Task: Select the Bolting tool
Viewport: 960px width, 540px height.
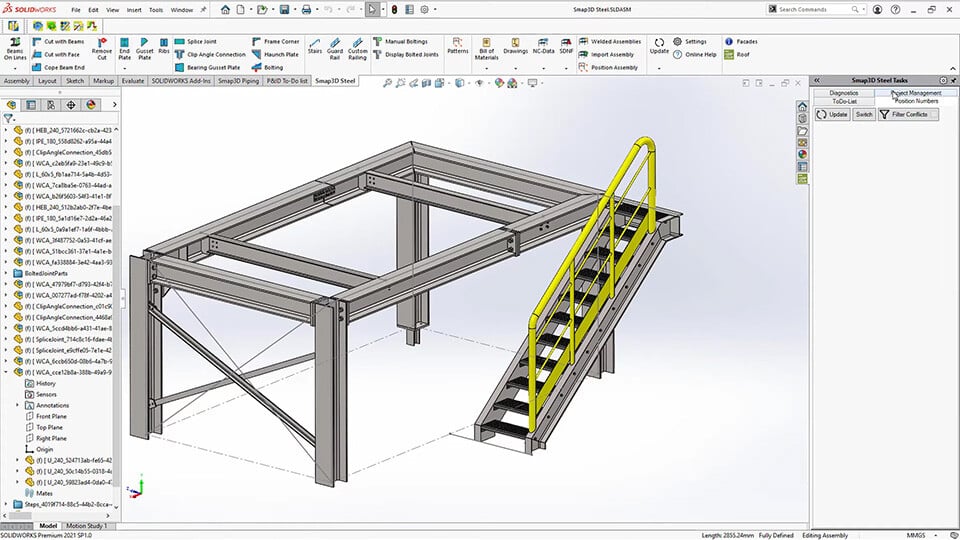Action: pos(268,67)
